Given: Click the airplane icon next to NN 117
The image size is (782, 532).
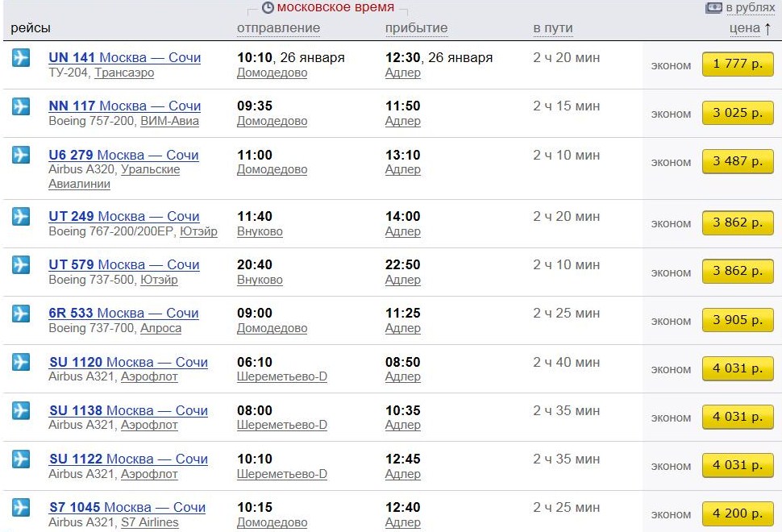Looking at the screenshot, I should 21,106.
